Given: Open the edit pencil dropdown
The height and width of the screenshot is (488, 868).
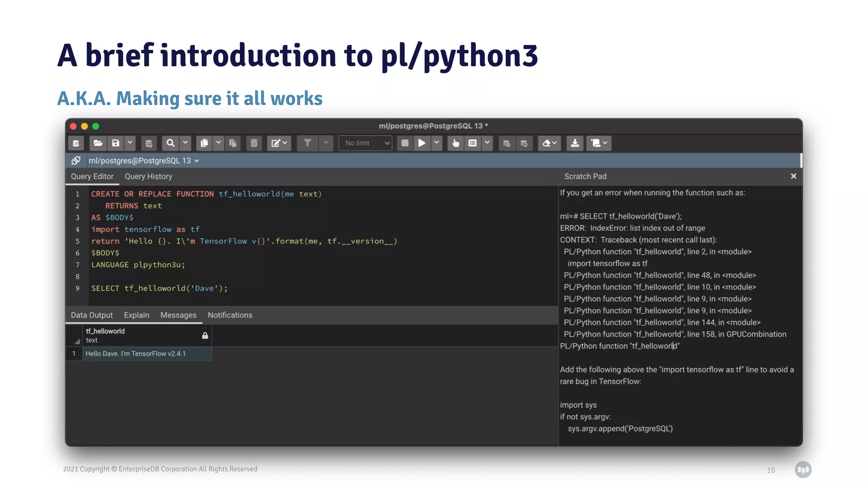Looking at the screenshot, I should click(x=279, y=143).
